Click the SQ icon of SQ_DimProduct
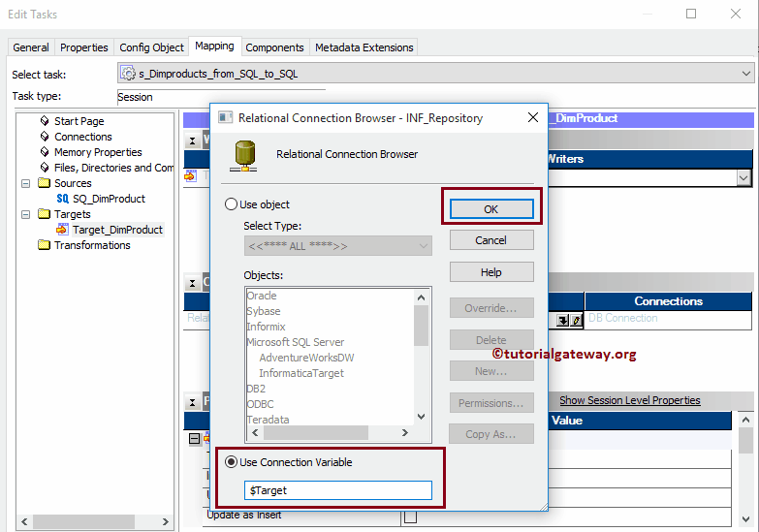The height and width of the screenshot is (532, 759). [x=62, y=199]
